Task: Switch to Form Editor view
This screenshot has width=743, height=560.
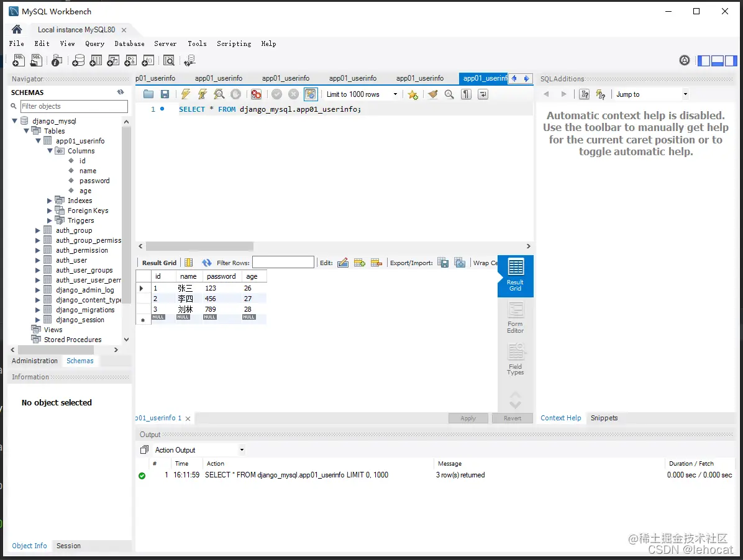Action: pos(516,318)
